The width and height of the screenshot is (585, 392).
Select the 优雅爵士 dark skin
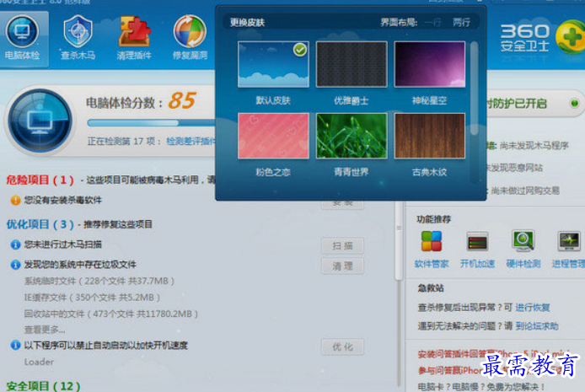coord(352,65)
